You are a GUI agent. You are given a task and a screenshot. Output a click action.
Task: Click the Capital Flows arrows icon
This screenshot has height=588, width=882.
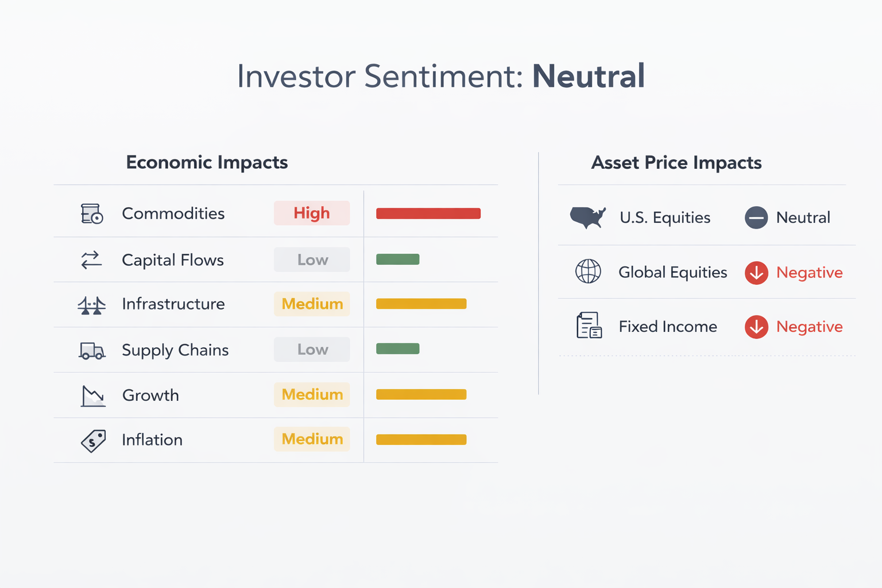coord(91,260)
